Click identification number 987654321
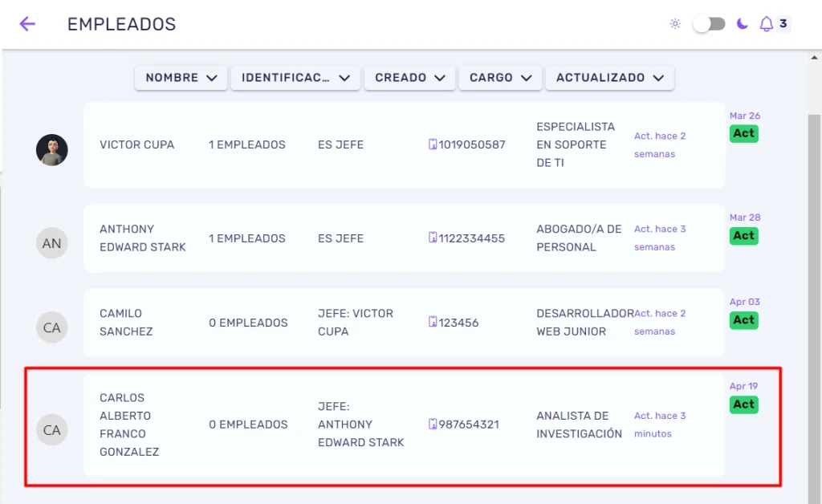Screen dimensions: 822x504 pyautogui.click(x=469, y=425)
